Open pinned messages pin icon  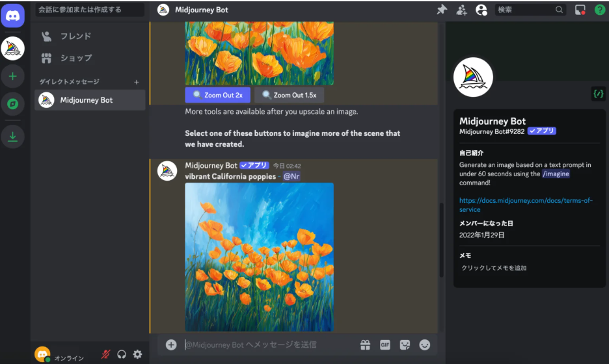pos(442,10)
